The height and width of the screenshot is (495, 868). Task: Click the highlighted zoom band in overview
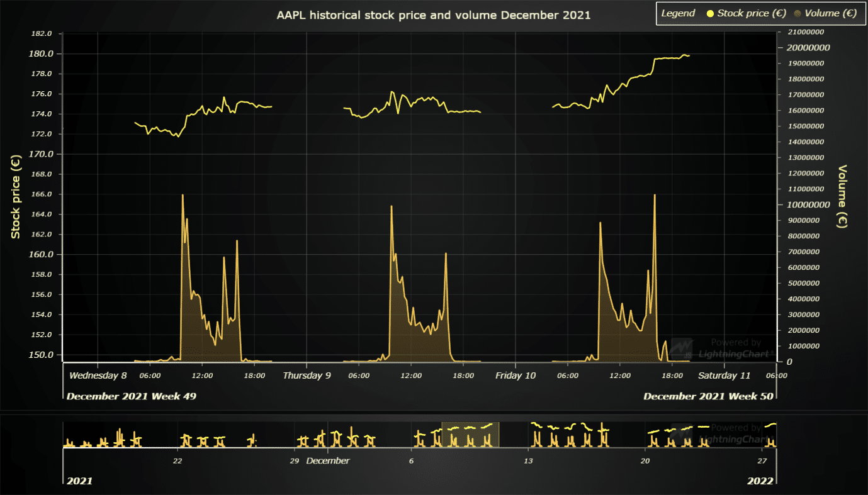pos(470,435)
